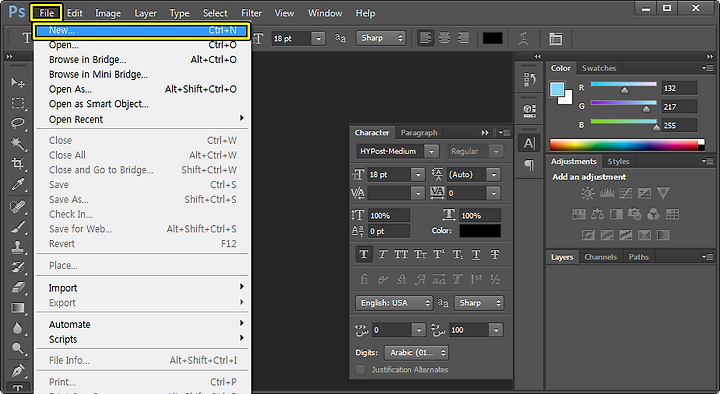Switch to the Swatches tab
The image size is (720, 394).
(599, 68)
